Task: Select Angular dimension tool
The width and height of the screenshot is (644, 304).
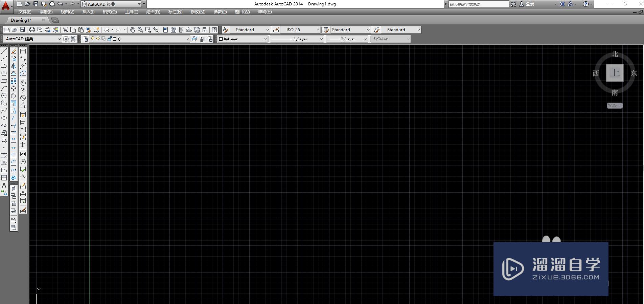Action: [x=23, y=105]
